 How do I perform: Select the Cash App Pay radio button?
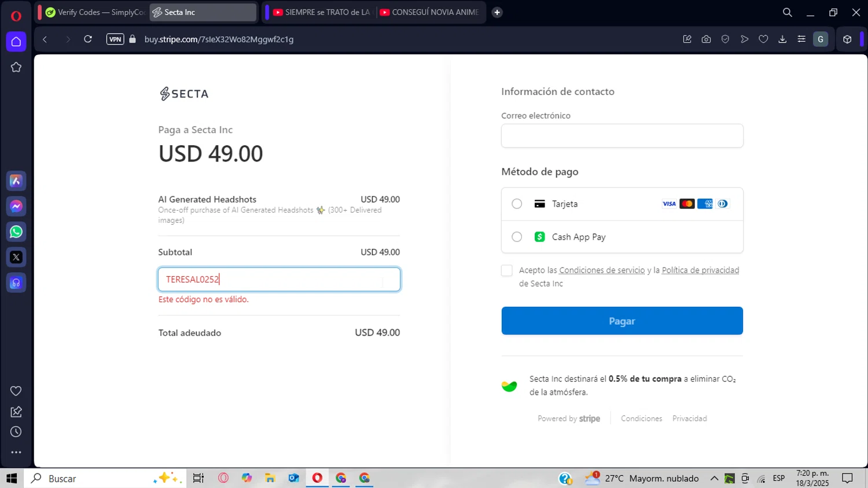tap(517, 237)
